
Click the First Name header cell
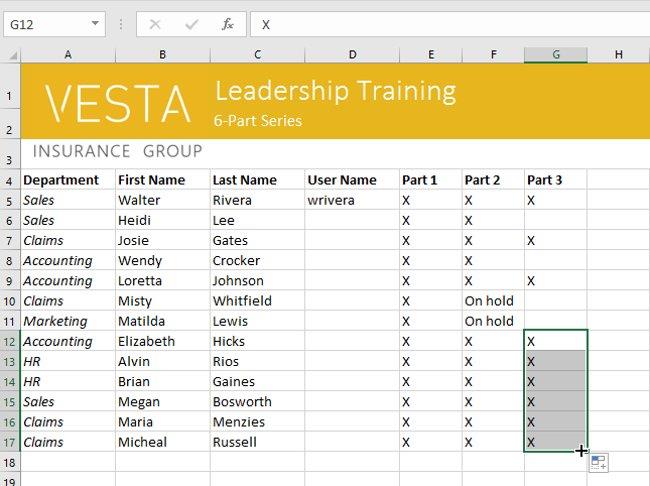point(163,180)
